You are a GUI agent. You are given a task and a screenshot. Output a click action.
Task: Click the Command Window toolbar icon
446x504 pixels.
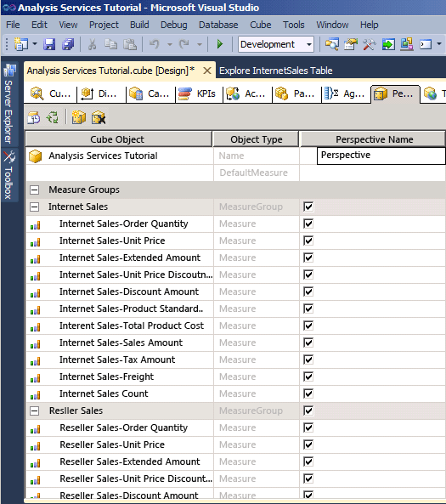tap(426, 44)
